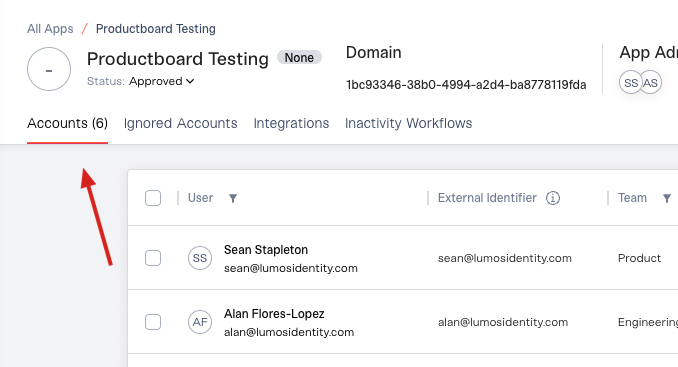Click Sean Stapleton's SS avatar
Screen dimensions: 678x367
pyautogui.click(x=200, y=258)
